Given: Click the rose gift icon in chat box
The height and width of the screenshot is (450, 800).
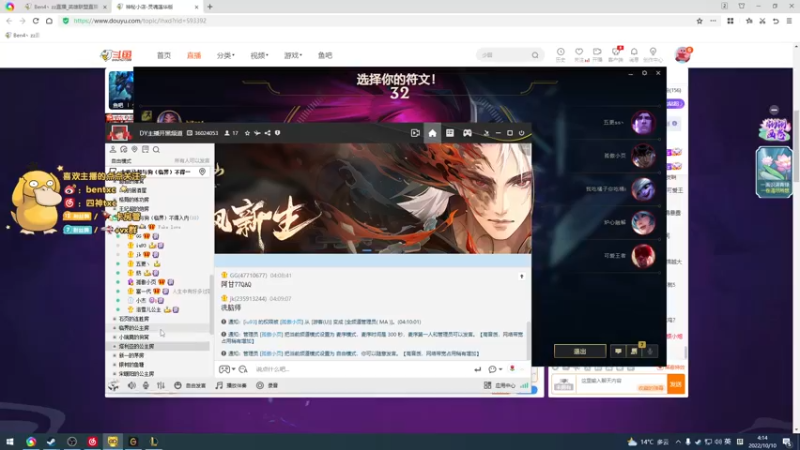Looking at the screenshot, I should [512, 369].
